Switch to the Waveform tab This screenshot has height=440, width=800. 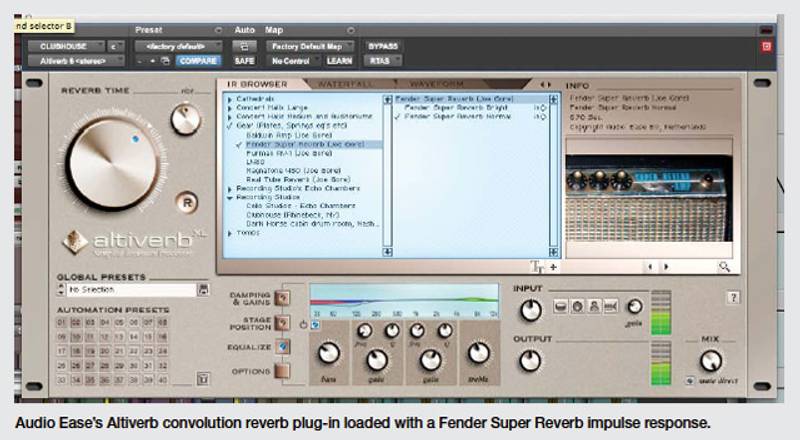(435, 85)
